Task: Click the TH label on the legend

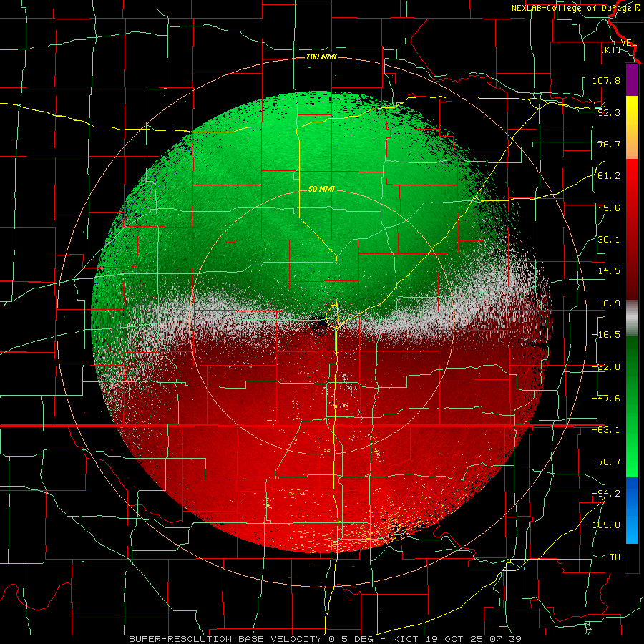Action: click(615, 557)
